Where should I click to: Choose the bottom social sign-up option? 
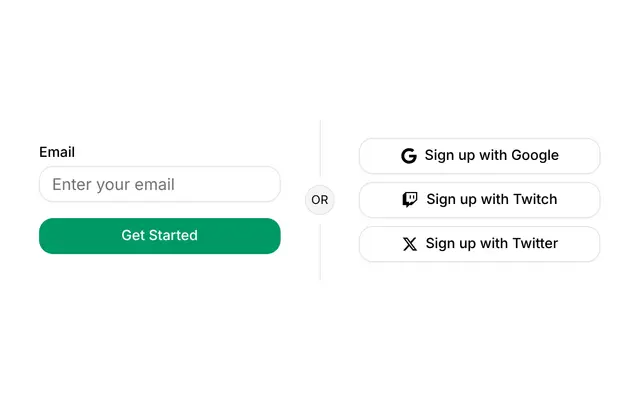[x=480, y=244]
